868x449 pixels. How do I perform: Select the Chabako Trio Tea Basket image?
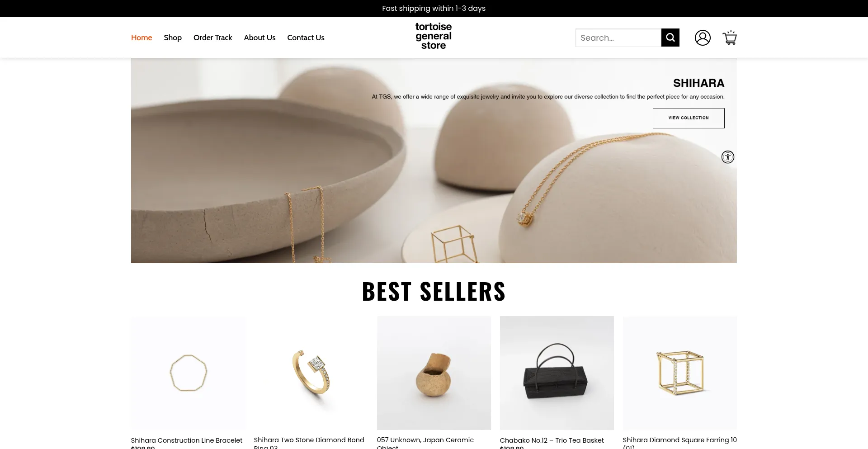557,373
